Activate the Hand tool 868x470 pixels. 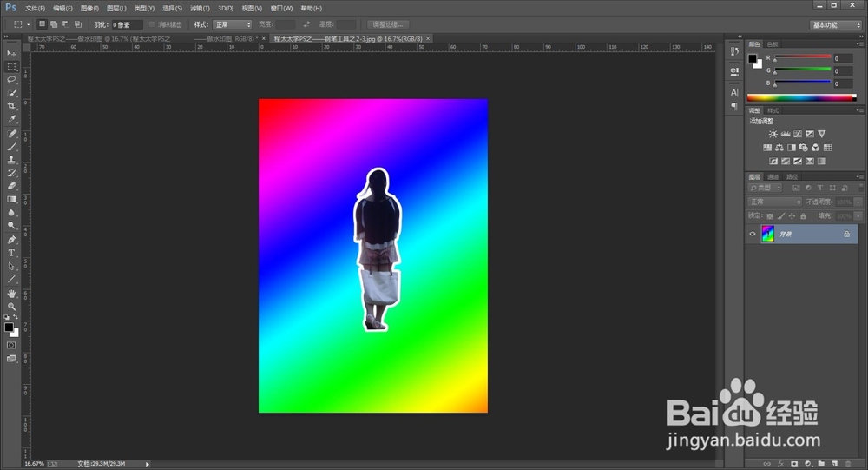click(12, 293)
